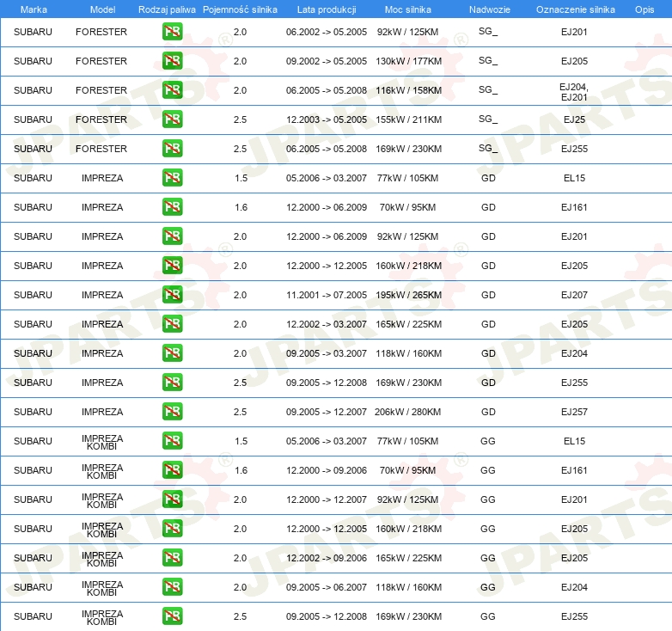
Task: Click the Marka column header
Action: click(x=34, y=9)
